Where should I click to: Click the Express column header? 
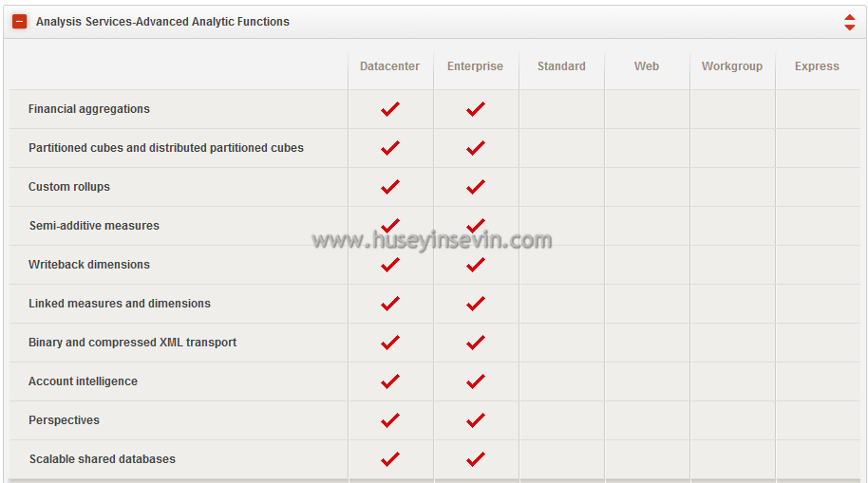(817, 66)
